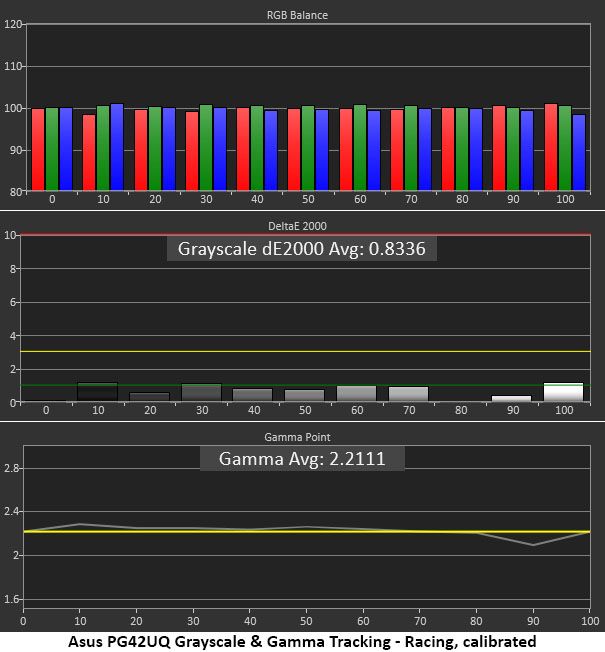Select the DeltaE bar at 30

tap(202, 393)
